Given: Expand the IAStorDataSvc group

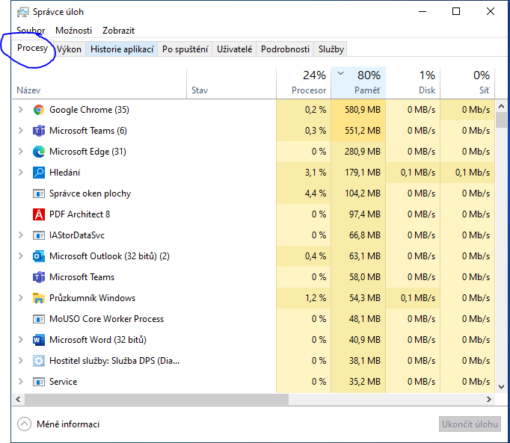Looking at the screenshot, I should (x=21, y=235).
